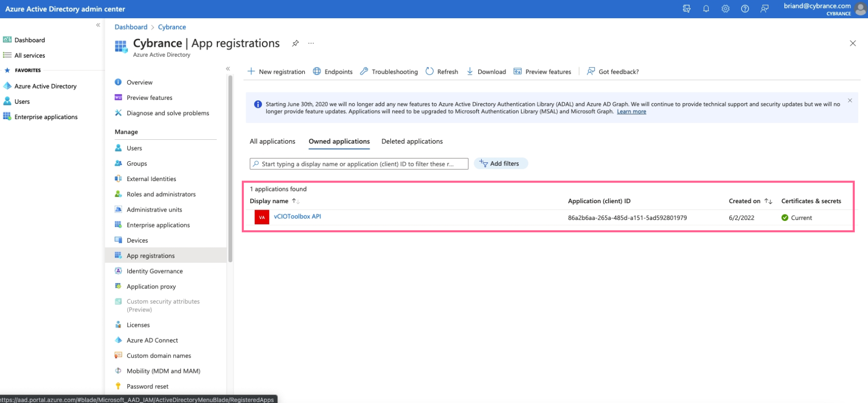This screenshot has height=403, width=868.
Task: Sort by Created on column
Action: tap(751, 201)
